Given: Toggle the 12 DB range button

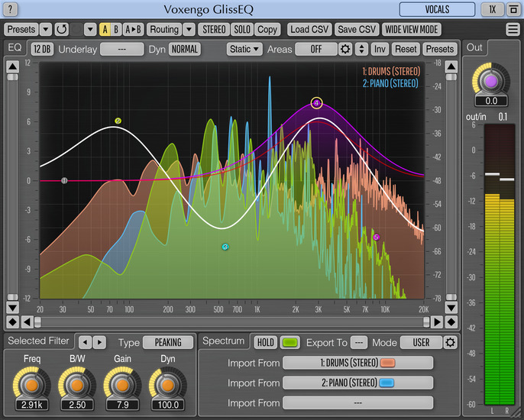Looking at the screenshot, I should pyautogui.click(x=42, y=49).
